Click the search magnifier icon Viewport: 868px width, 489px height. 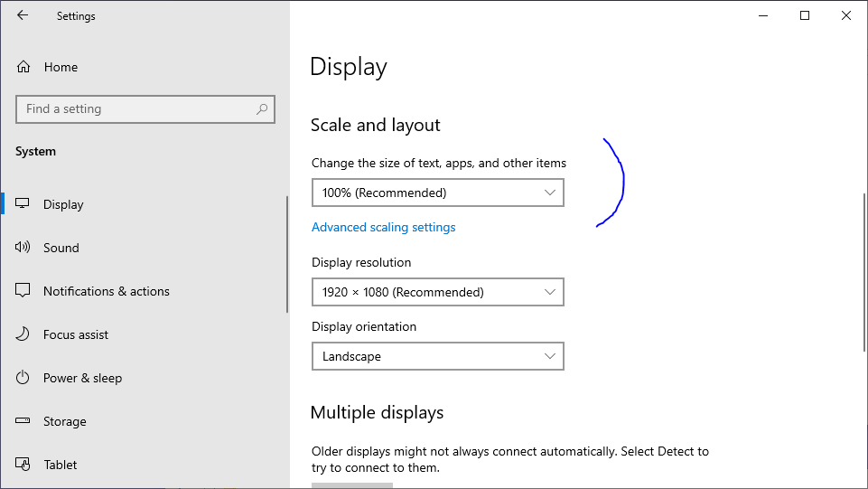[x=262, y=109]
